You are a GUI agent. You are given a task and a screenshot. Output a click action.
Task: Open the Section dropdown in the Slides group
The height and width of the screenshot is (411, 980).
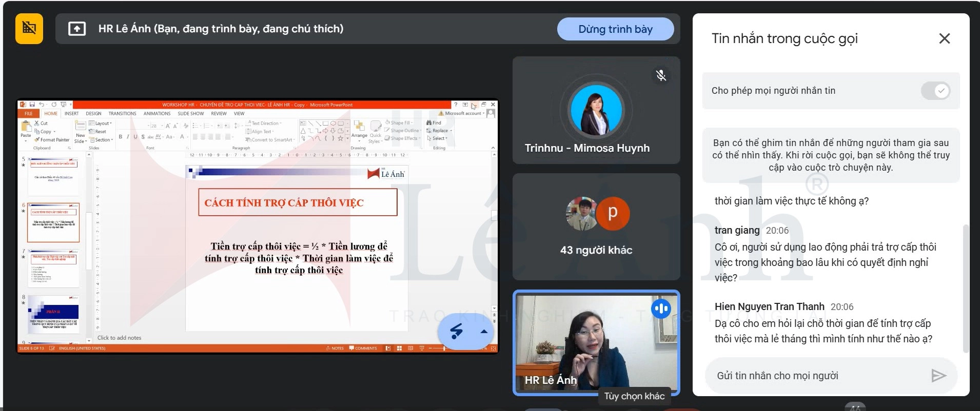(x=101, y=140)
